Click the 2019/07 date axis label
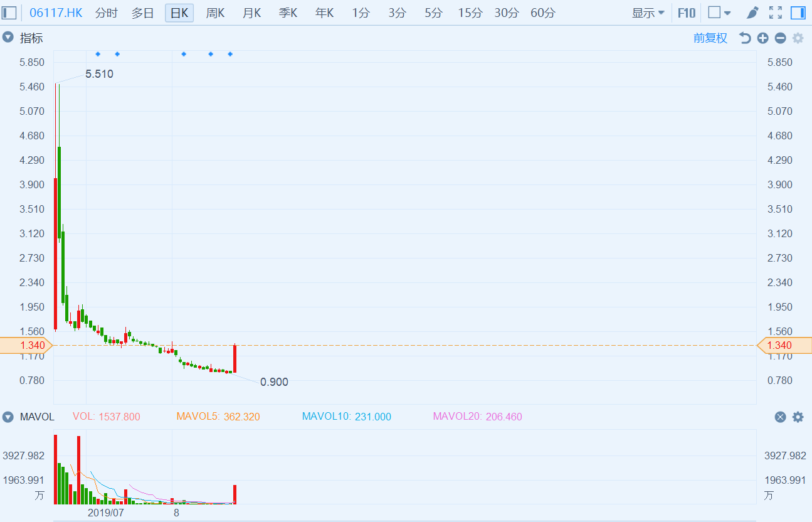This screenshot has height=522, width=812. [x=106, y=513]
